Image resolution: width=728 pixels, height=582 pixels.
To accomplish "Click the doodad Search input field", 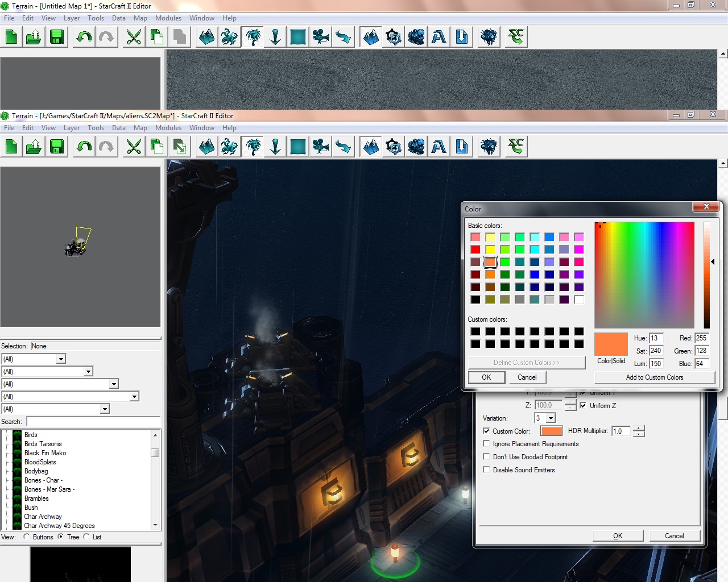I will coord(93,422).
